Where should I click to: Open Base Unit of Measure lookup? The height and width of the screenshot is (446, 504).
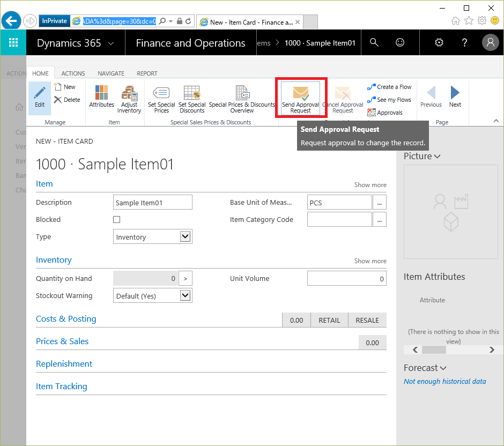pyautogui.click(x=380, y=203)
